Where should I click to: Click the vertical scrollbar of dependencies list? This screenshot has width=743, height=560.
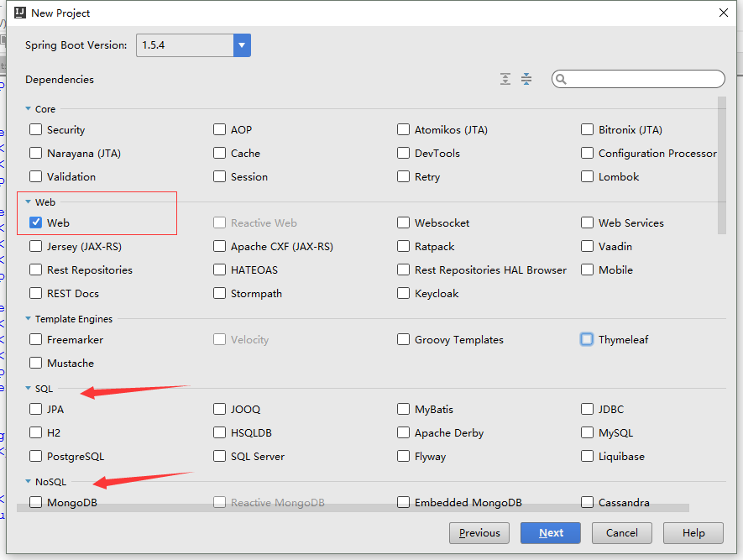pyautogui.click(x=722, y=165)
